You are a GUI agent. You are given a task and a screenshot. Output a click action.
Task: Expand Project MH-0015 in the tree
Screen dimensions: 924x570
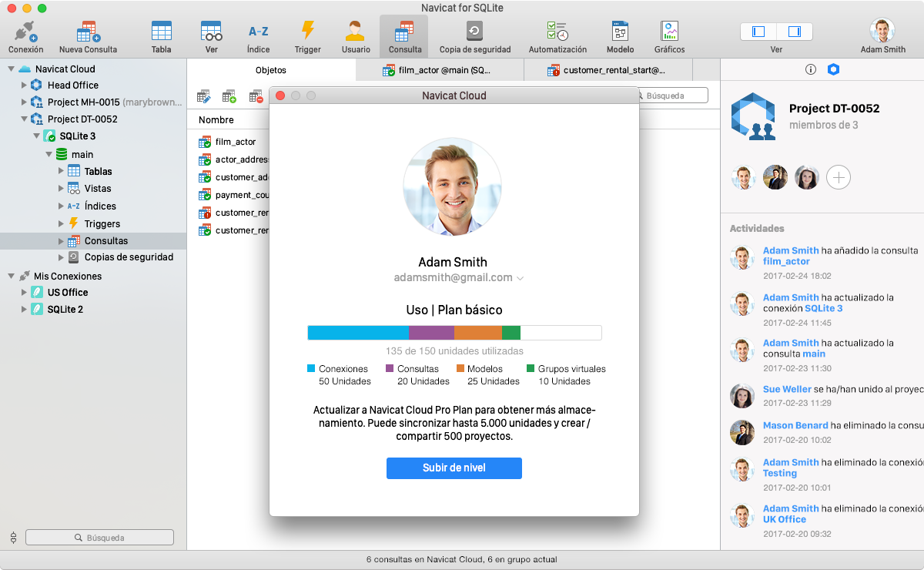[23, 102]
